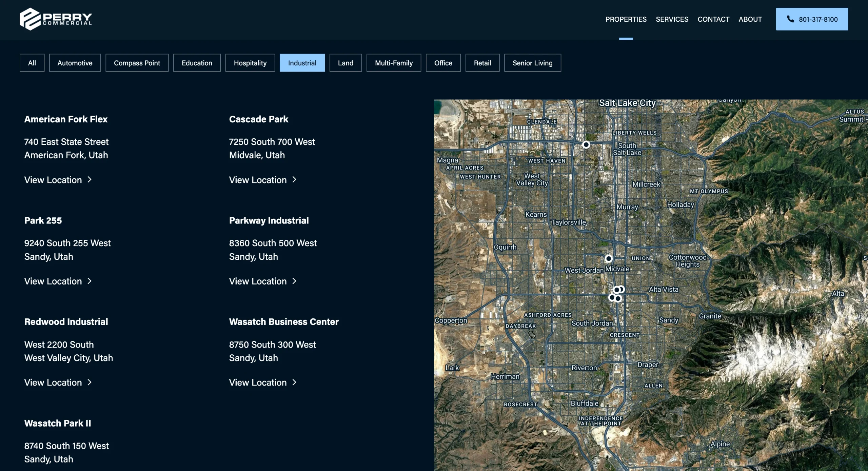This screenshot has width=868, height=471.
Task: Click the American Fork Flex title
Action: coord(66,119)
